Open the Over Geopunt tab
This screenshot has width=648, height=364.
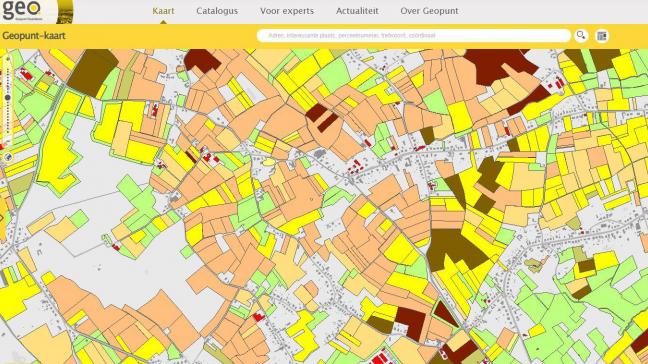[x=429, y=11]
